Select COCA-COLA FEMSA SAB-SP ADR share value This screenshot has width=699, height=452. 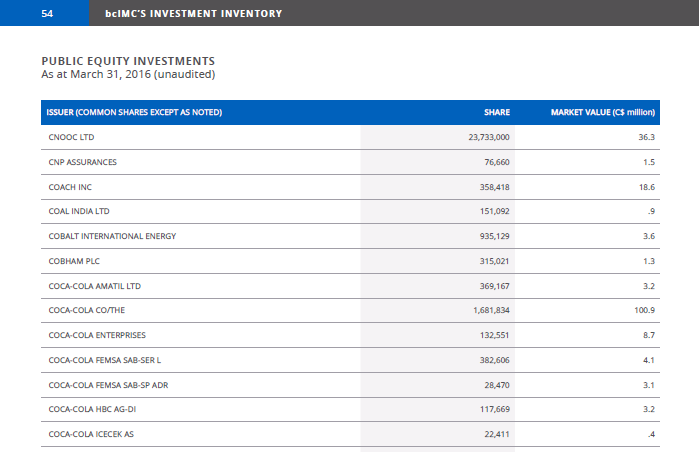(497, 385)
